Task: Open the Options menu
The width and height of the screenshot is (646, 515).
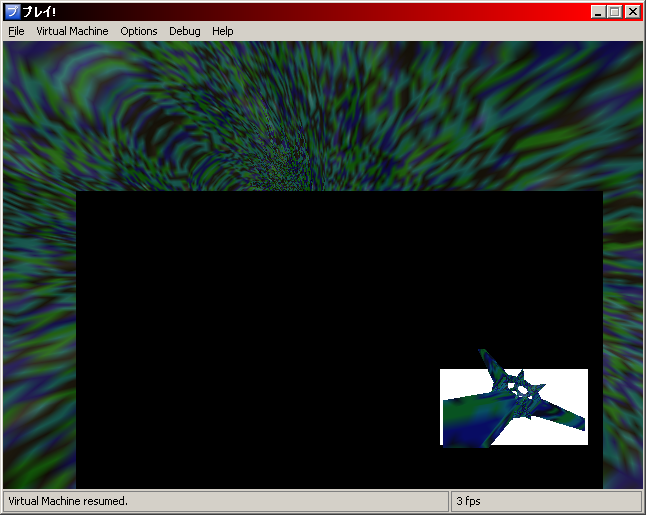Action: [x=139, y=31]
